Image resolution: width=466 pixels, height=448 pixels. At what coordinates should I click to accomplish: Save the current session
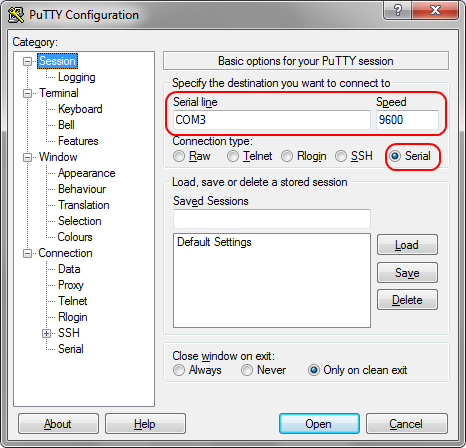407,273
